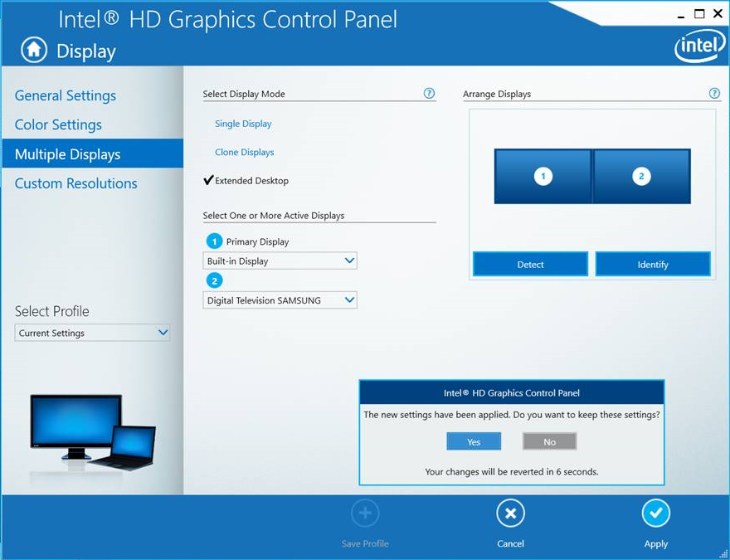Image resolution: width=730 pixels, height=560 pixels.
Task: Open help for Select Display Mode
Action: pos(429,93)
